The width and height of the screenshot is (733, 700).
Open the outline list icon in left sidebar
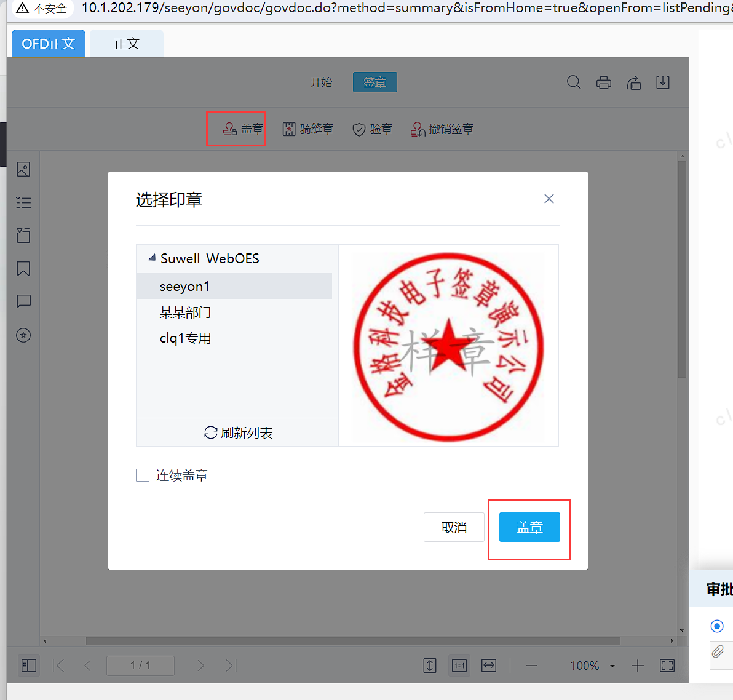coord(23,202)
